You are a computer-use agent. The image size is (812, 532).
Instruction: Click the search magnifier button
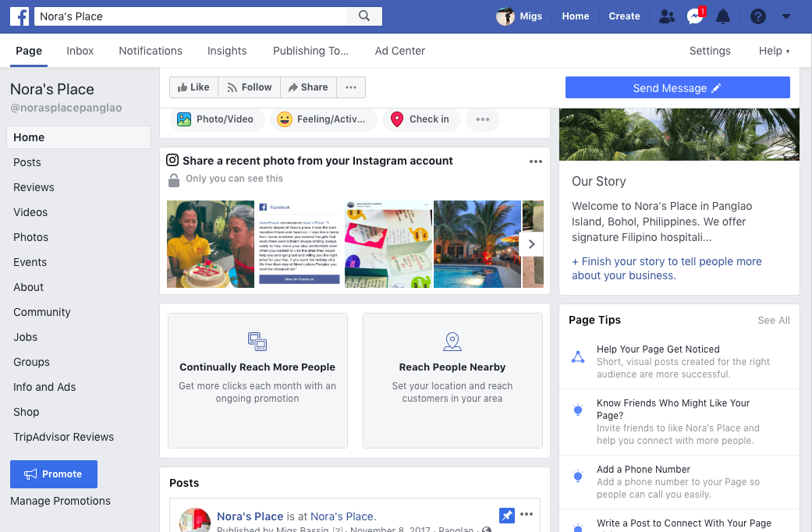[364, 16]
